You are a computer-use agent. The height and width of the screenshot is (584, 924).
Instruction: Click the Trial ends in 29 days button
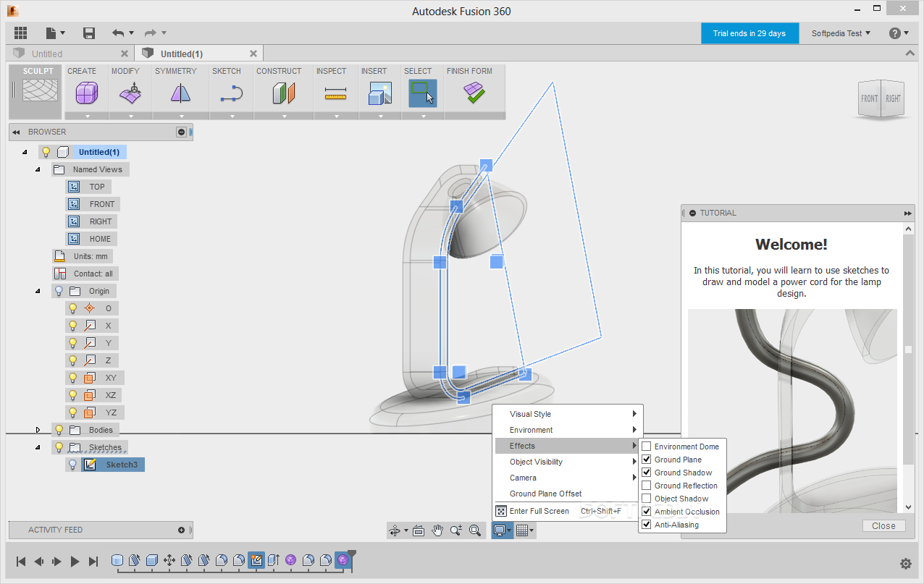(x=749, y=33)
